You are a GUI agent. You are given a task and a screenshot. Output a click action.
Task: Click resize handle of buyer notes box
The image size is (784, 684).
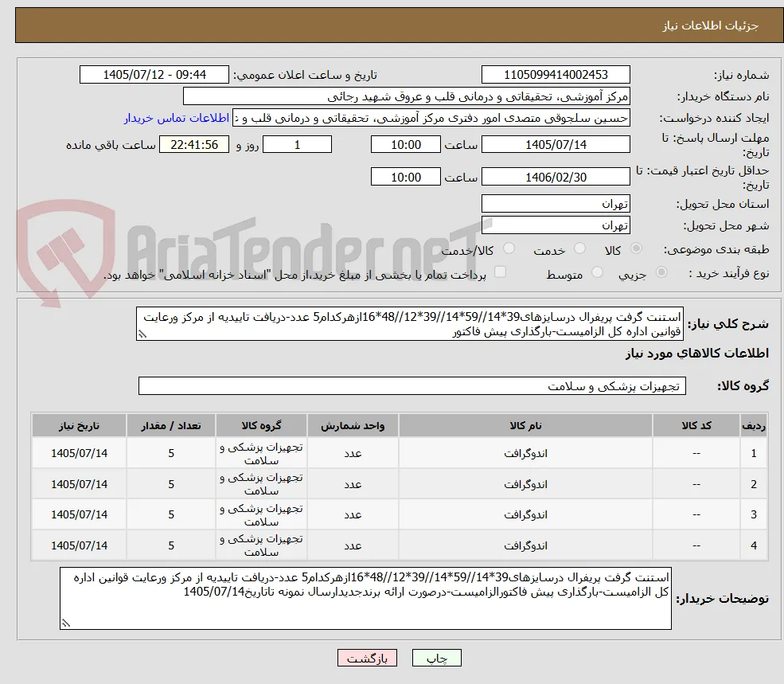pos(65,623)
